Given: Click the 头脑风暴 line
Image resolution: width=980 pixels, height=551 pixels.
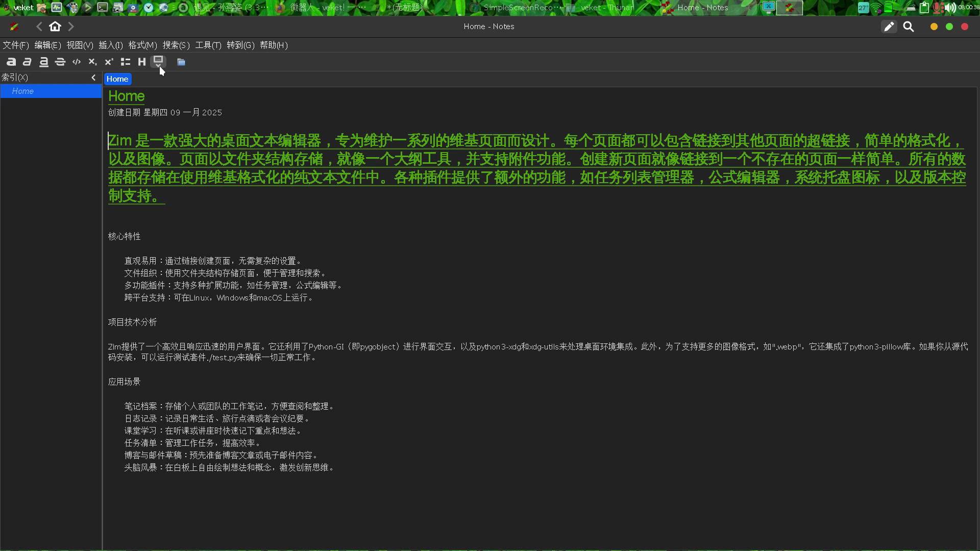Looking at the screenshot, I should click(x=230, y=467).
